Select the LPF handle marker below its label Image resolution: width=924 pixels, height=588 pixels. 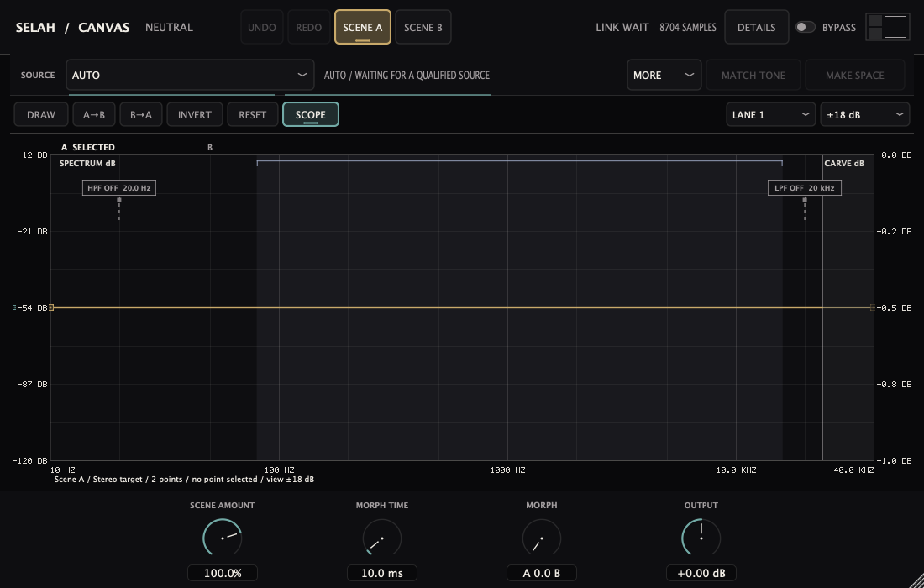pyautogui.click(x=805, y=200)
